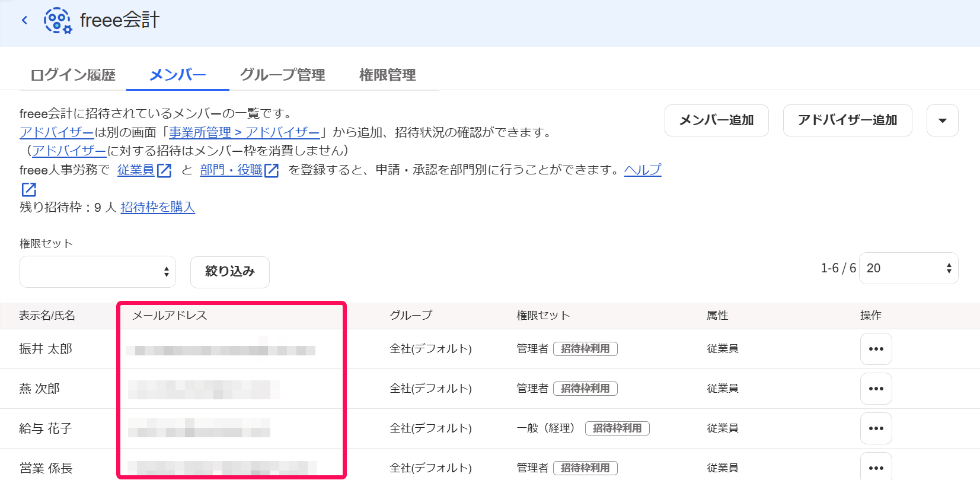
Task: Follow the 事業所管理 > アドバイザー link
Action: point(244,132)
